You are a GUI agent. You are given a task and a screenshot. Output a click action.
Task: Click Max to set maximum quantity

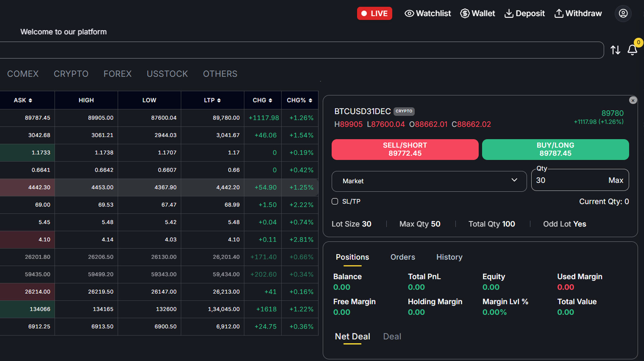pyautogui.click(x=616, y=180)
